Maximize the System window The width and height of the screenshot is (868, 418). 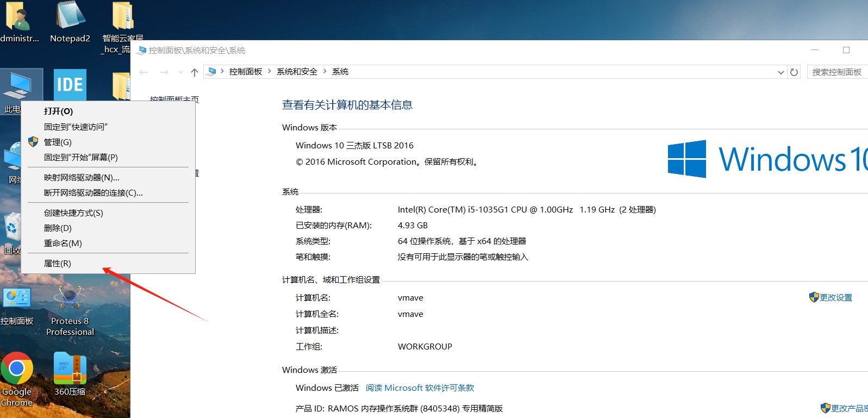846,50
